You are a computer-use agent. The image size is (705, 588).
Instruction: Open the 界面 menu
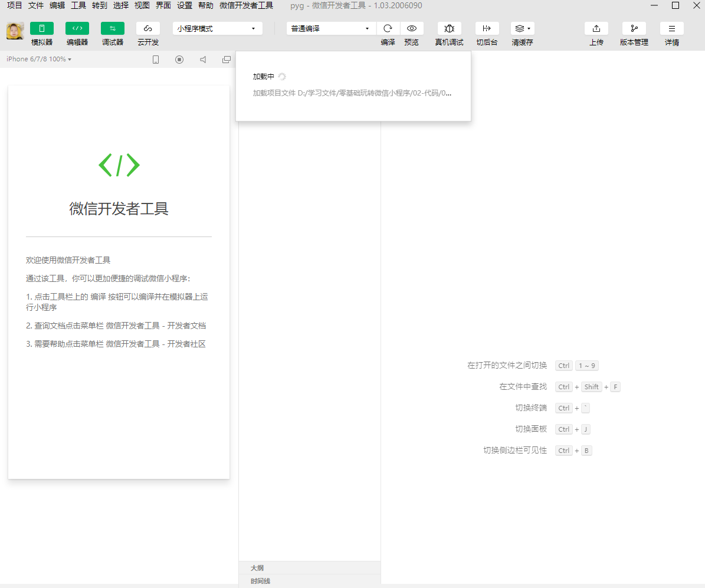163,5
